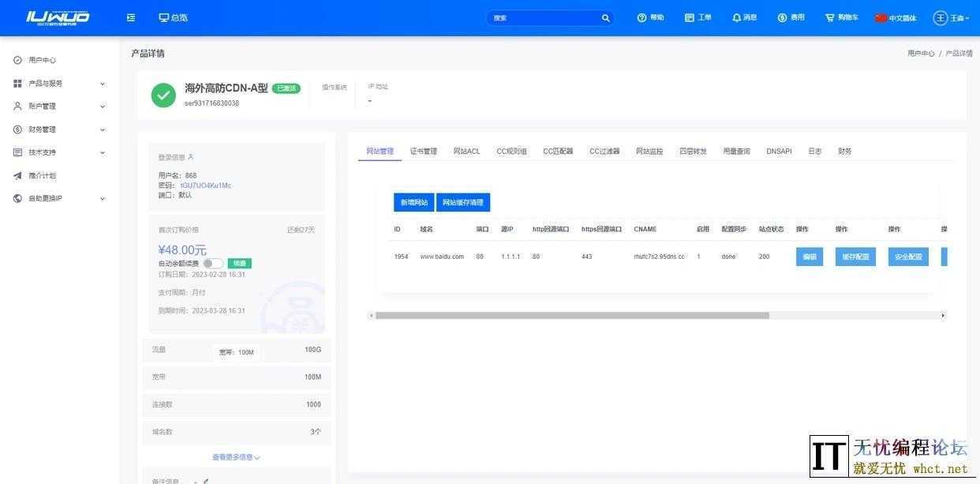Expand the 财务管理 sidebar section
Viewport: 980px width, 484px height.
coord(45,129)
